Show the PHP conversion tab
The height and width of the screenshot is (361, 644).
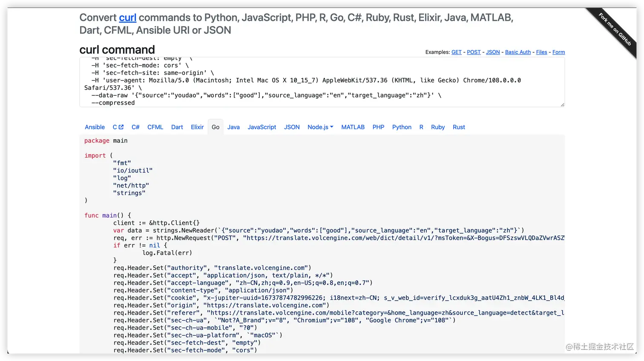(378, 127)
